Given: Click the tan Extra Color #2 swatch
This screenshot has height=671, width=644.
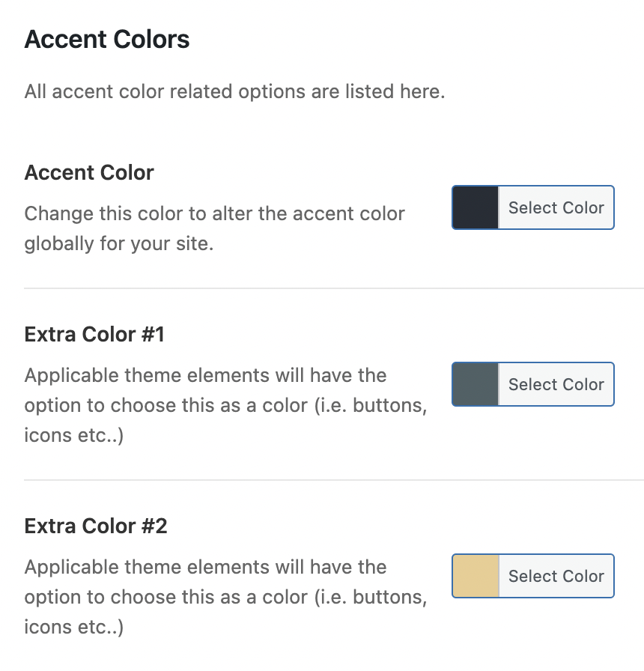Looking at the screenshot, I should pyautogui.click(x=476, y=576).
